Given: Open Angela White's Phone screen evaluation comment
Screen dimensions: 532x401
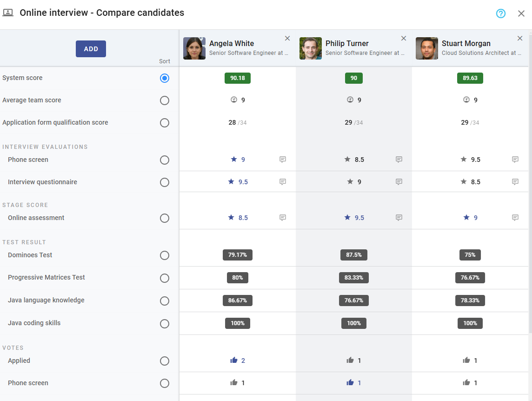Looking at the screenshot, I should click(282, 159).
